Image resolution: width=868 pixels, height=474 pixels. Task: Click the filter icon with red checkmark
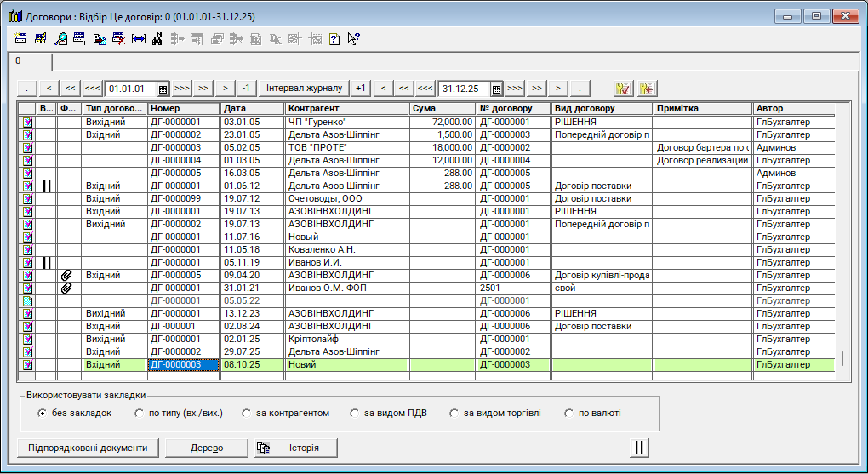click(623, 89)
